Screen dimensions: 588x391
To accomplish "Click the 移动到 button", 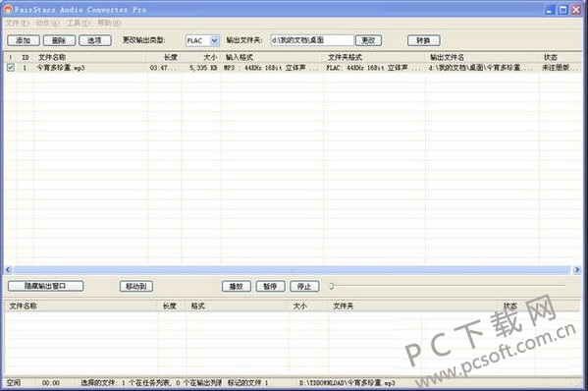I will click(136, 286).
